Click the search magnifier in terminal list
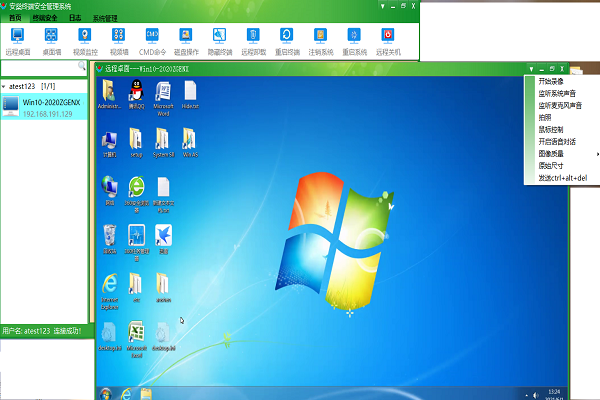The image size is (600, 400). (x=82, y=66)
